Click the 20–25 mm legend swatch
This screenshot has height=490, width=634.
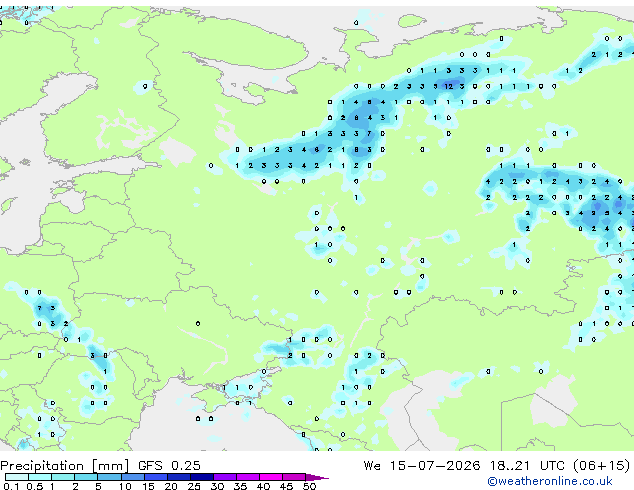(x=178, y=477)
